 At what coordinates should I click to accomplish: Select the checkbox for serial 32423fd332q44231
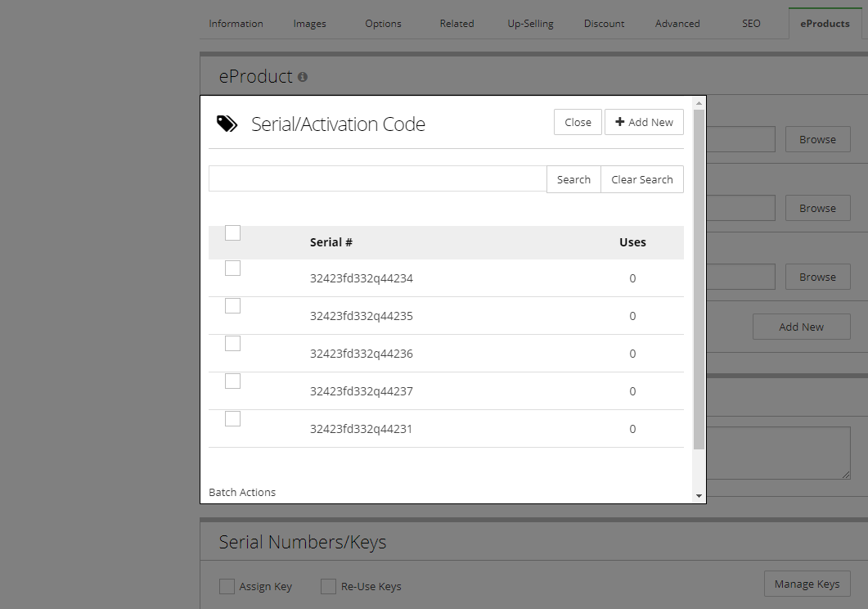coord(233,419)
